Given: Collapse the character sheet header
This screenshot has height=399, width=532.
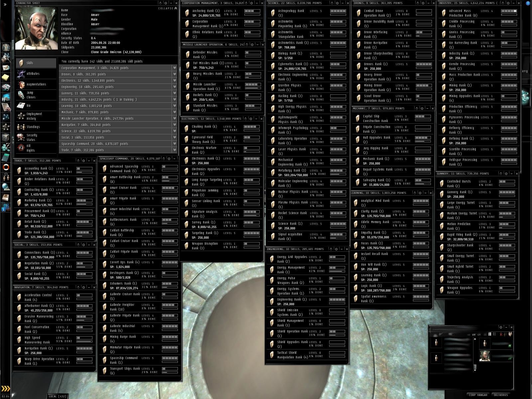Looking at the screenshot, I should point(168,8).
